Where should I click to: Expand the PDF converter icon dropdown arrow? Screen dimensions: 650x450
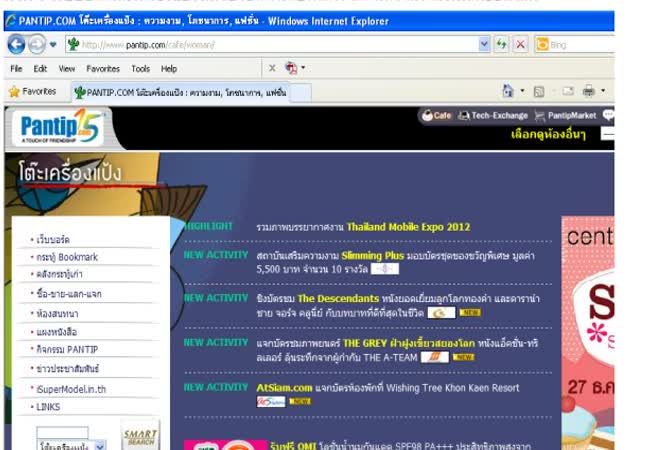tap(303, 68)
